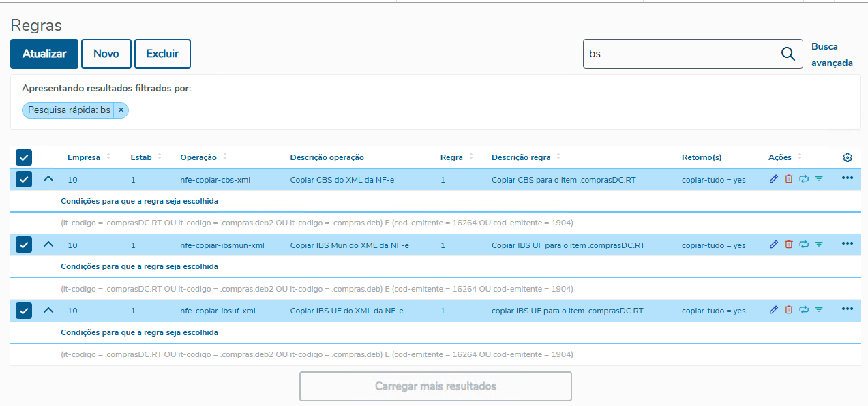Click the search magnifier icon
This screenshot has height=406, width=868.
[788, 54]
